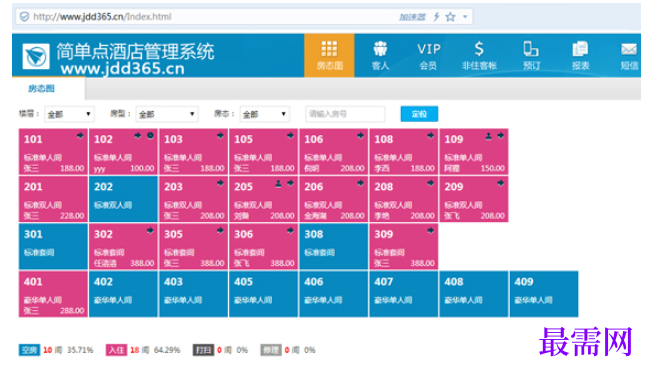Click the 150.00 price on room 109

[493, 168]
